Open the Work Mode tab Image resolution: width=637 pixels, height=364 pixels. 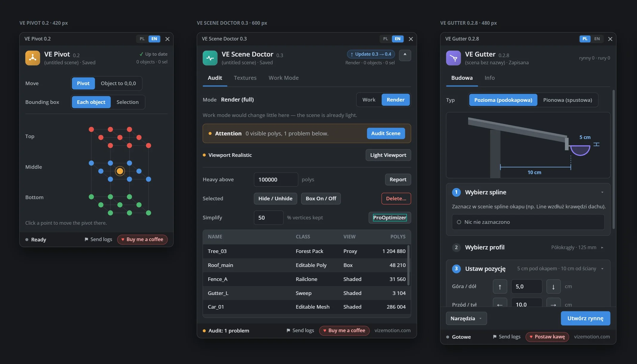click(x=284, y=78)
